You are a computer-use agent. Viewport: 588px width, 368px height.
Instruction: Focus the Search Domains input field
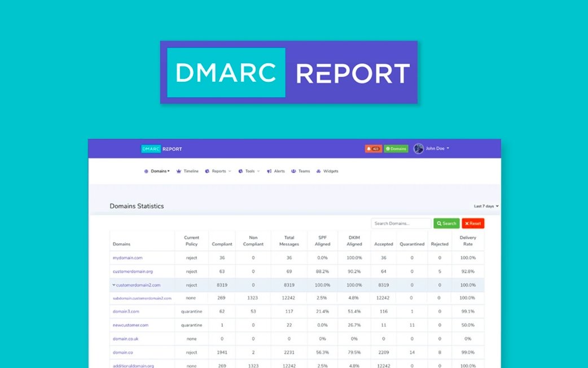coord(401,224)
